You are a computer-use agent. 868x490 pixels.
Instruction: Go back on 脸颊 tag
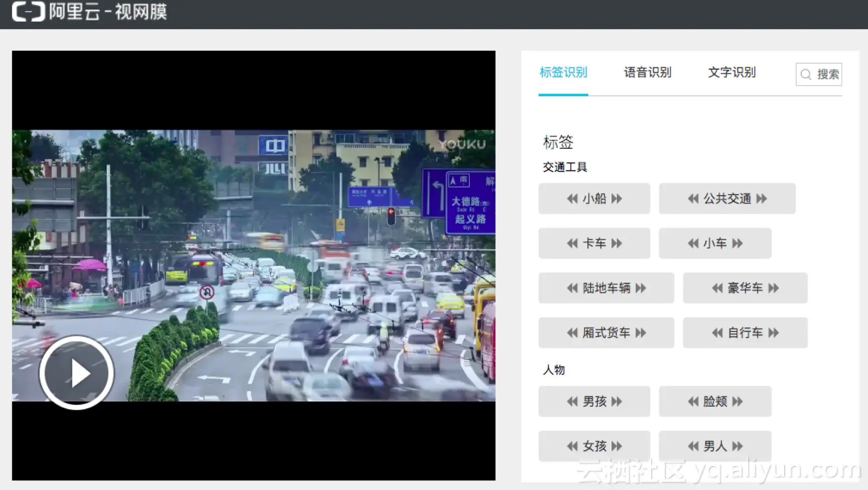(x=693, y=401)
